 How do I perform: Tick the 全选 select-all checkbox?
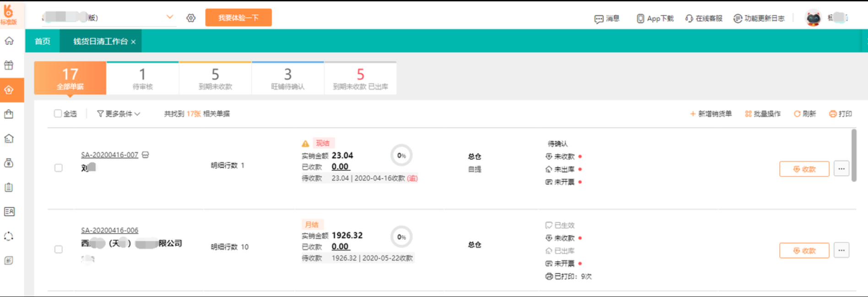click(58, 114)
